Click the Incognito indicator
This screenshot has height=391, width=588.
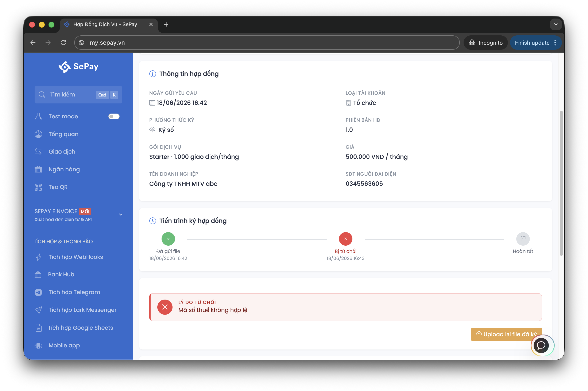(x=486, y=43)
